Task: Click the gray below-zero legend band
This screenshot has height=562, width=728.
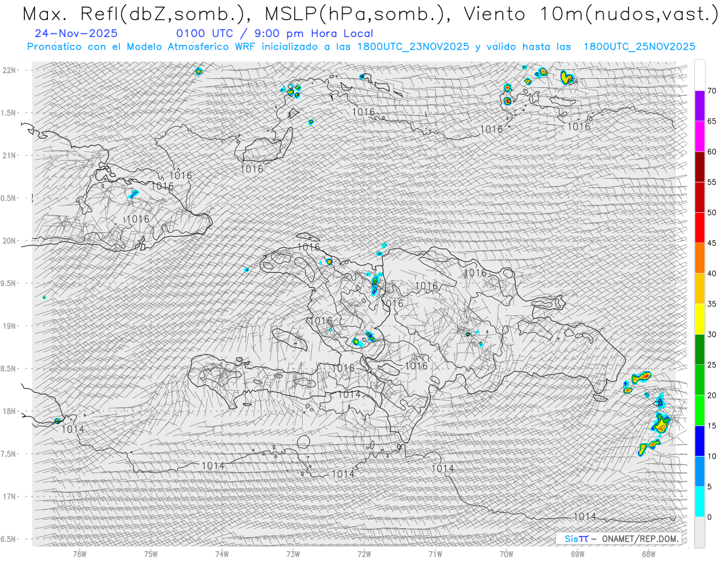Action: (699, 532)
